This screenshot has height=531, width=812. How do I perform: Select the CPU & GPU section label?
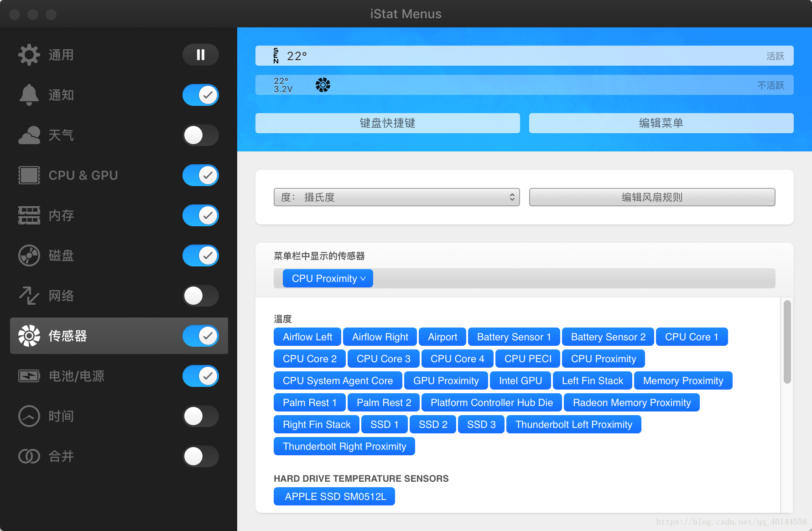coord(83,175)
